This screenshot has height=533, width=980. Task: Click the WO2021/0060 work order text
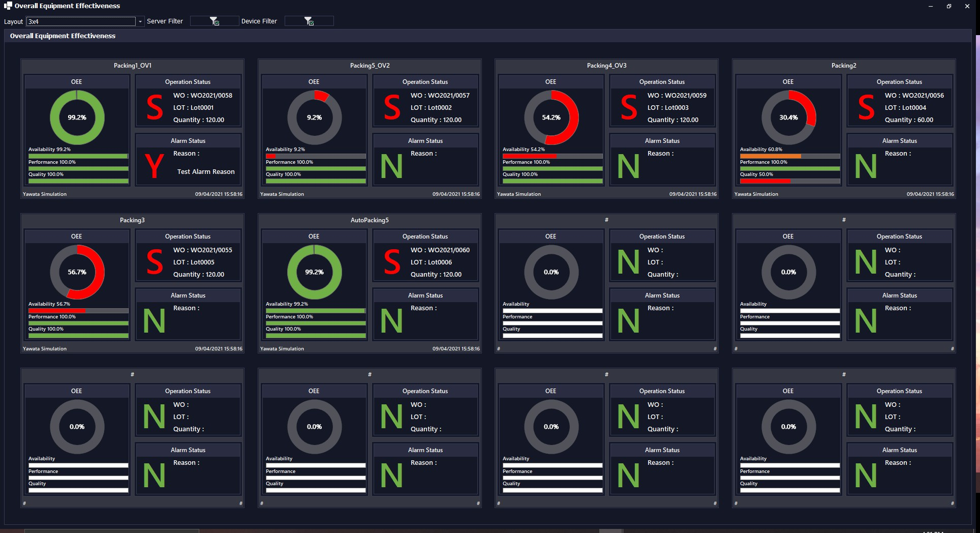440,250
